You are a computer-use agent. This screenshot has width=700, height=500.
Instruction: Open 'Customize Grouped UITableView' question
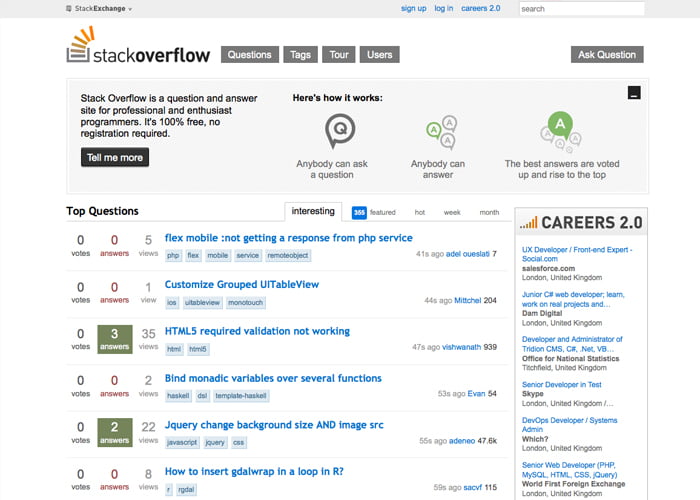(x=242, y=284)
